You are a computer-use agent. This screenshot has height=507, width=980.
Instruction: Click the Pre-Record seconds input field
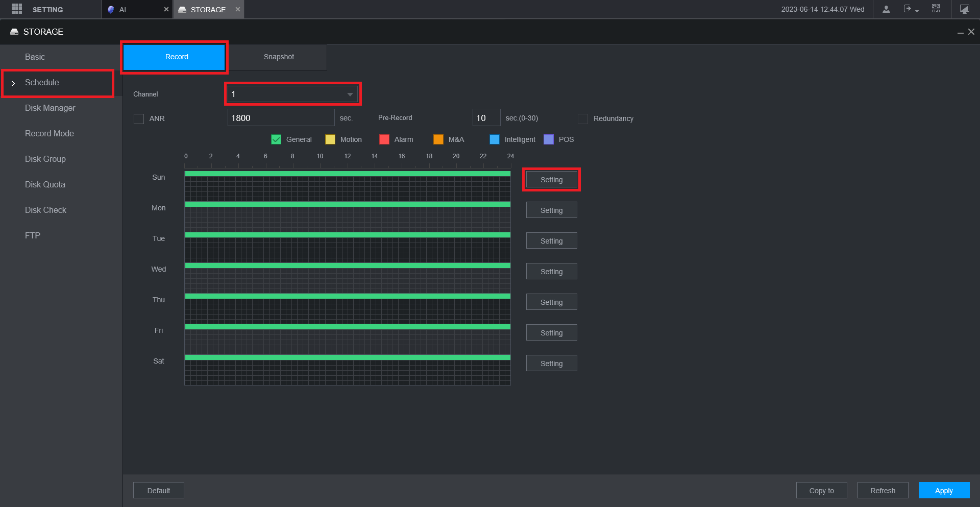coord(486,118)
